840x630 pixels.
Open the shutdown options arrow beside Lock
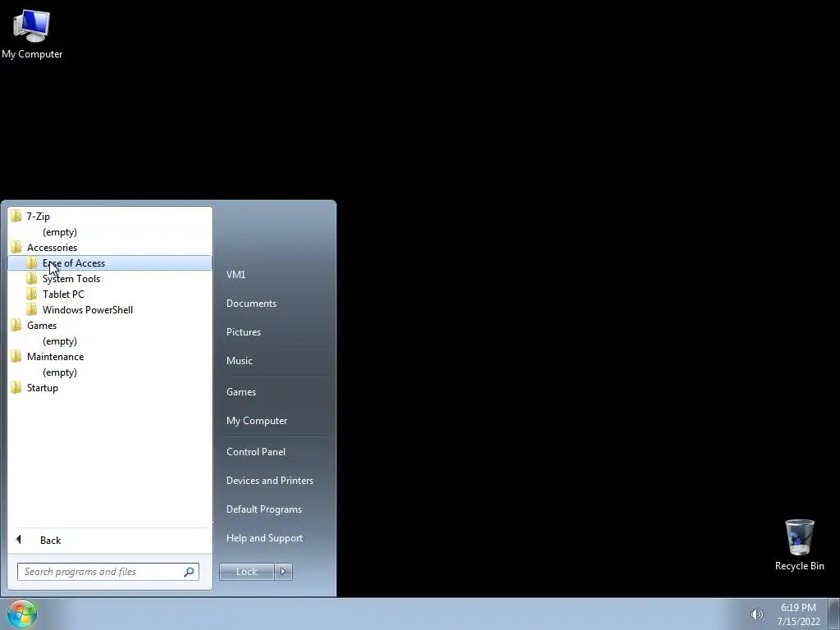tap(283, 571)
